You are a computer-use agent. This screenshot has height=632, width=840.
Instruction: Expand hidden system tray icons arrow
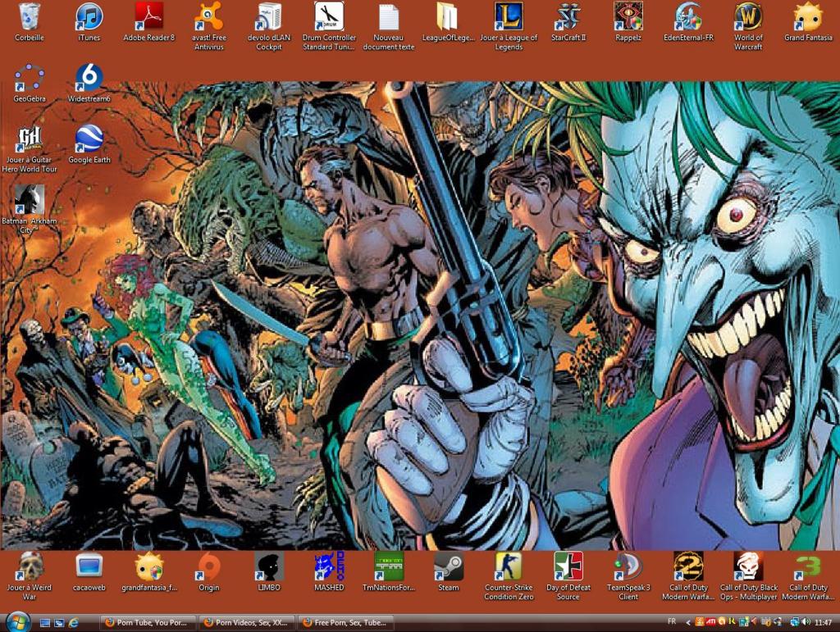coord(688,622)
